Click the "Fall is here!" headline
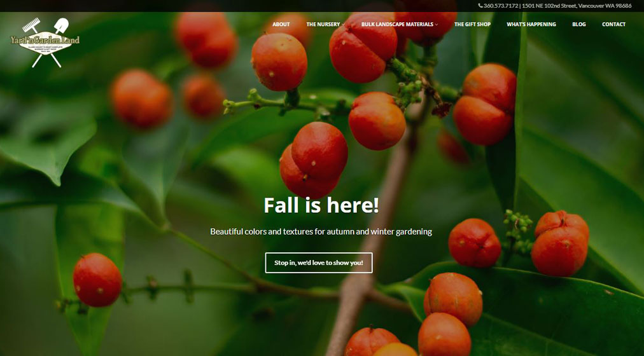Screen dimensions: 644x356 [321, 205]
